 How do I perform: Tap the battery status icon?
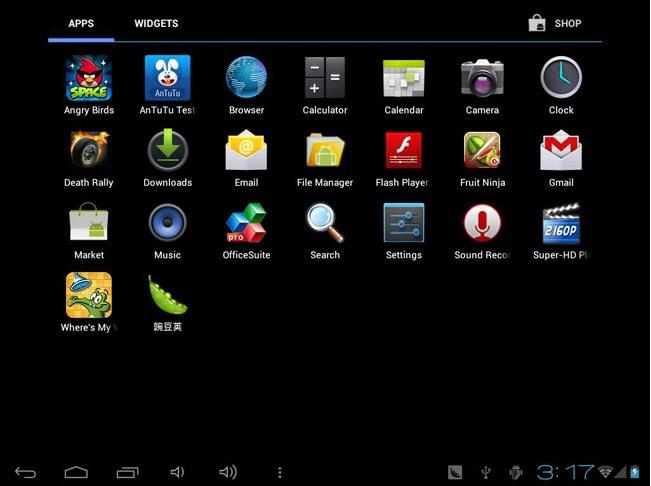click(635, 471)
